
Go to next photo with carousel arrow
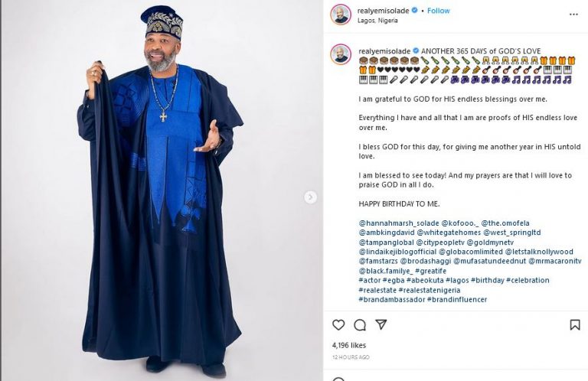tap(310, 197)
